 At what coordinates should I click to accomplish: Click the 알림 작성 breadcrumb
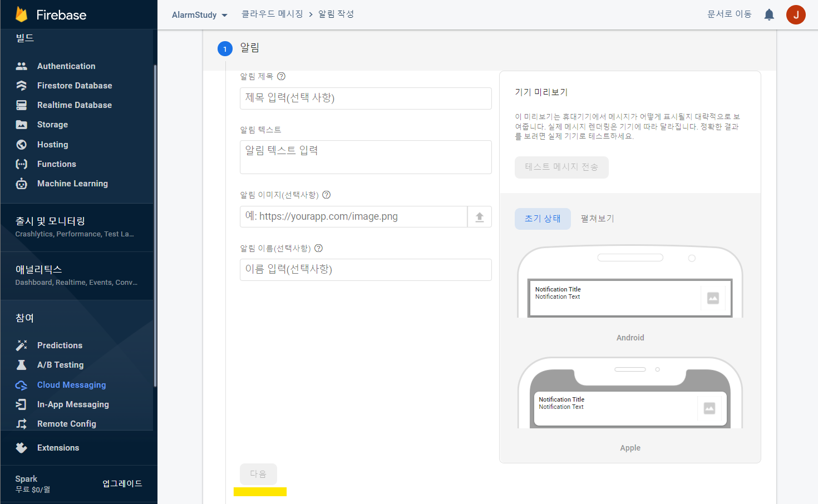336,14
